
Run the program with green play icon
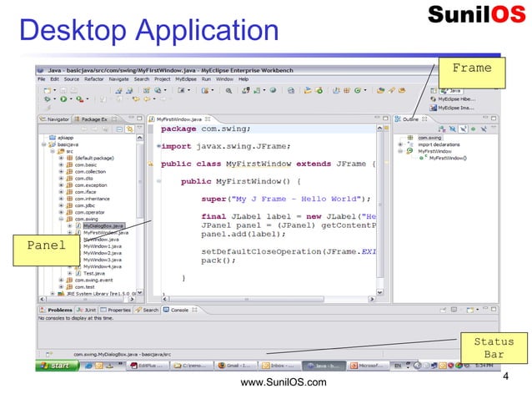pos(63,99)
